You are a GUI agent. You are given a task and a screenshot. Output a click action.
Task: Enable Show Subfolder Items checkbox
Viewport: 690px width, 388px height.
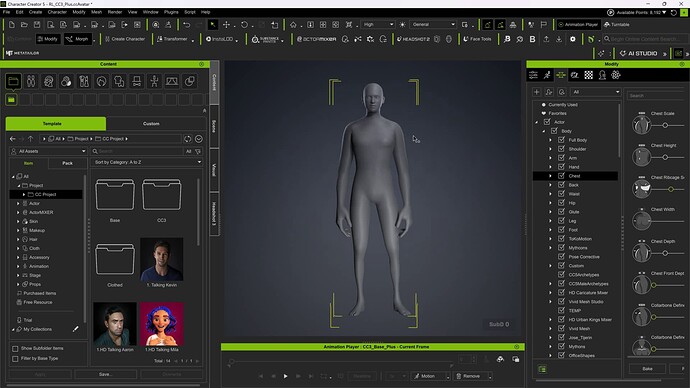pos(15,348)
